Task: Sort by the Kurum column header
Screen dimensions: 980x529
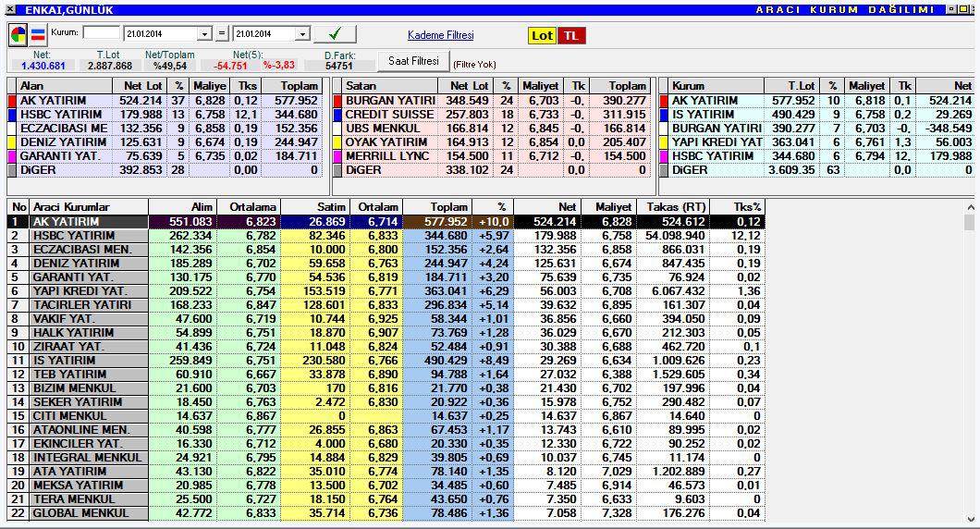Action: click(717, 86)
